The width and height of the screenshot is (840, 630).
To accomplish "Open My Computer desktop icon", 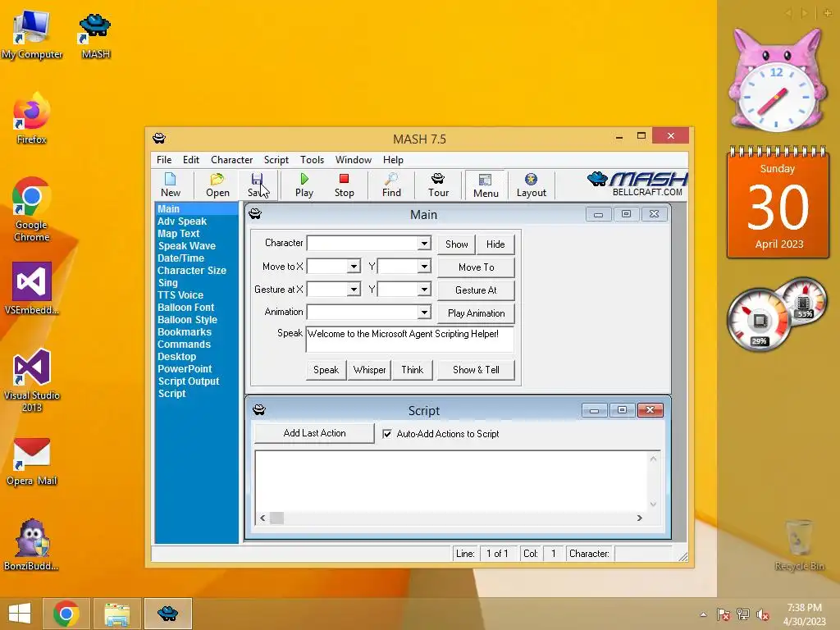I will pyautogui.click(x=32, y=34).
